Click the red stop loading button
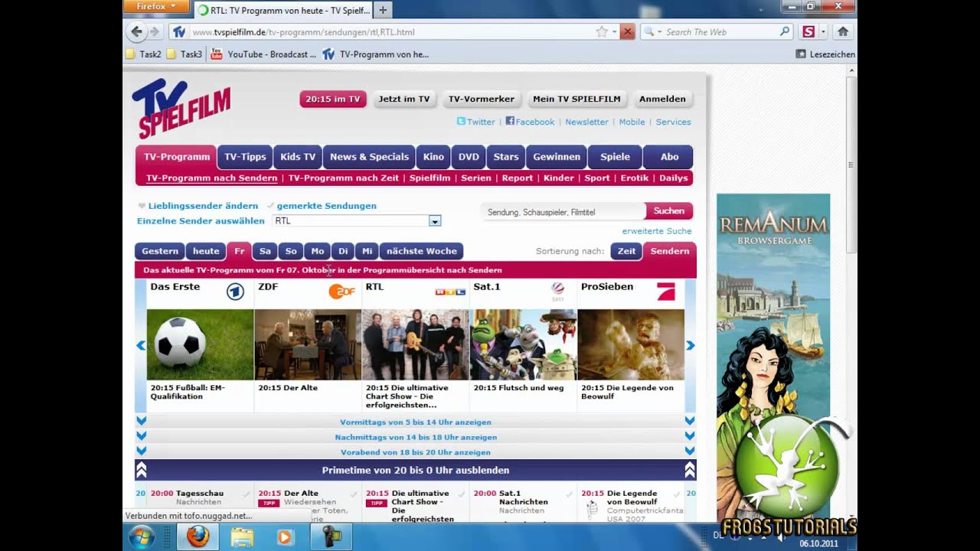Screen dimensions: 980x551 point(627,32)
